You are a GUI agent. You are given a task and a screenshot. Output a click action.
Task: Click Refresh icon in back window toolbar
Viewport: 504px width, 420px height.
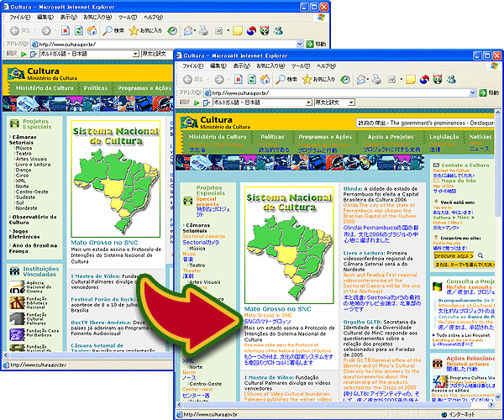(x=78, y=30)
